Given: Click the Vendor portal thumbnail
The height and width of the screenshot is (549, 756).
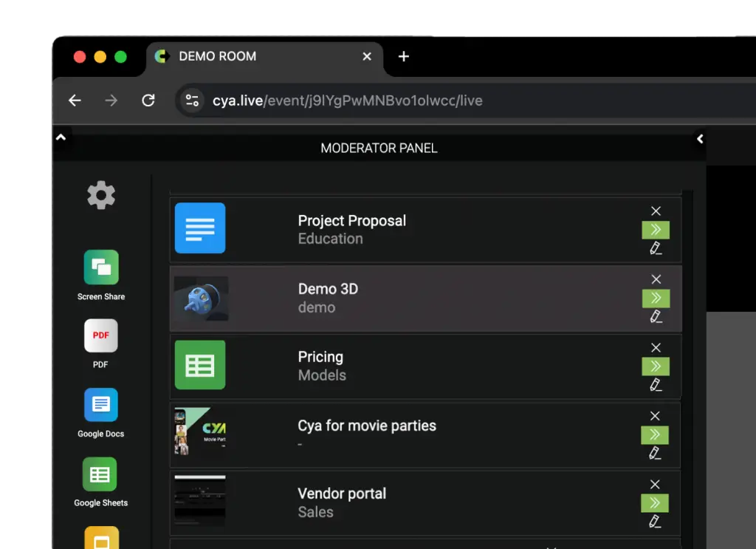Looking at the screenshot, I should pos(200,500).
